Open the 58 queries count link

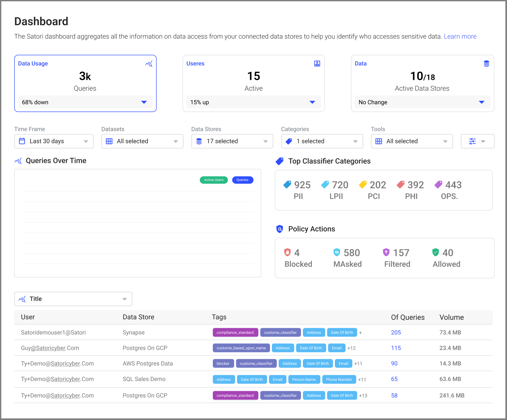click(x=394, y=395)
